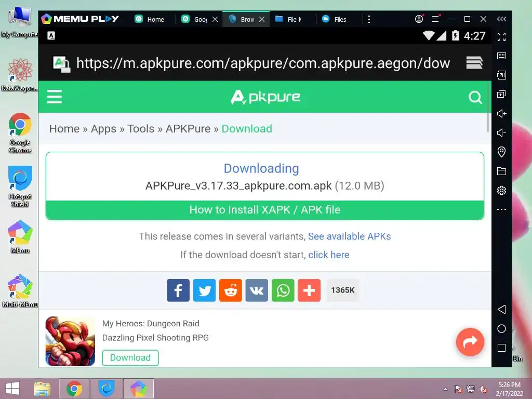532x399 pixels.
Task: Focus the browser URL address field
Action: (x=263, y=63)
